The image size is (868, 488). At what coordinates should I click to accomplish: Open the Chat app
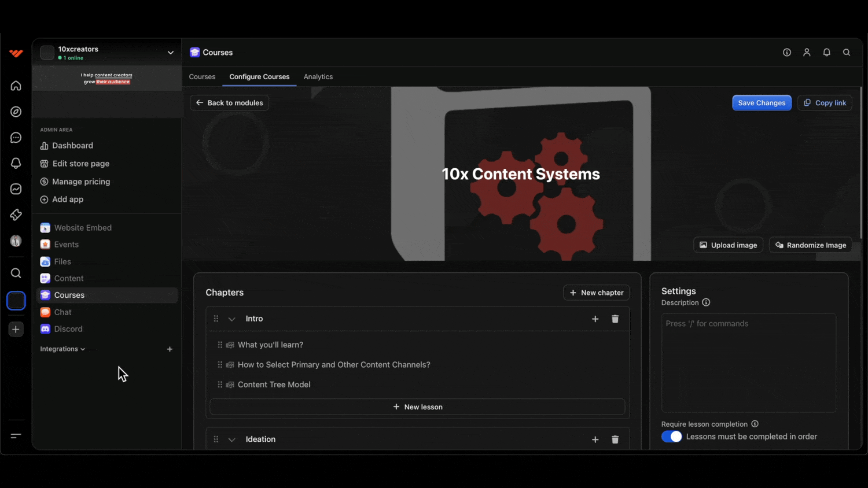pos(106,312)
